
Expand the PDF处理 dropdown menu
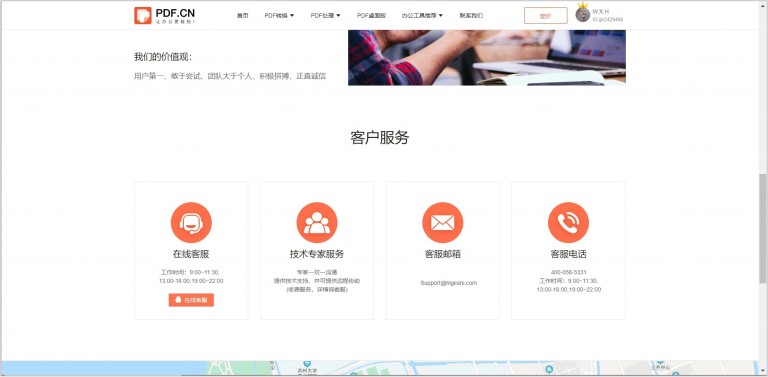pyautogui.click(x=325, y=16)
